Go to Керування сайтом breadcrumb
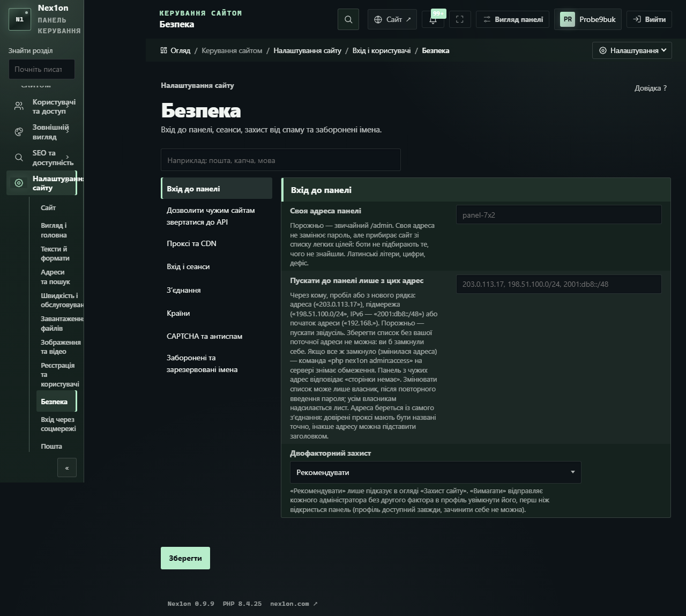The width and height of the screenshot is (686, 616). coord(232,50)
